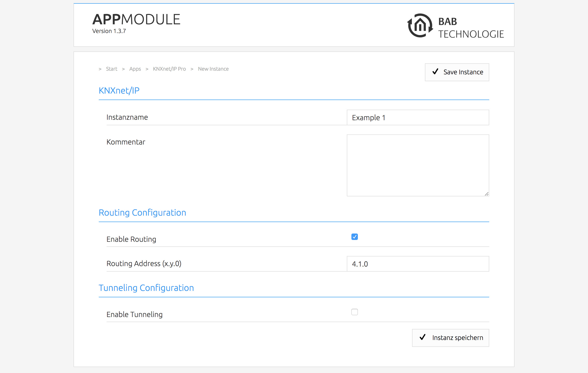Click the checkmark icon on Instanz speichern
The width and height of the screenshot is (588, 373).
[422, 337]
